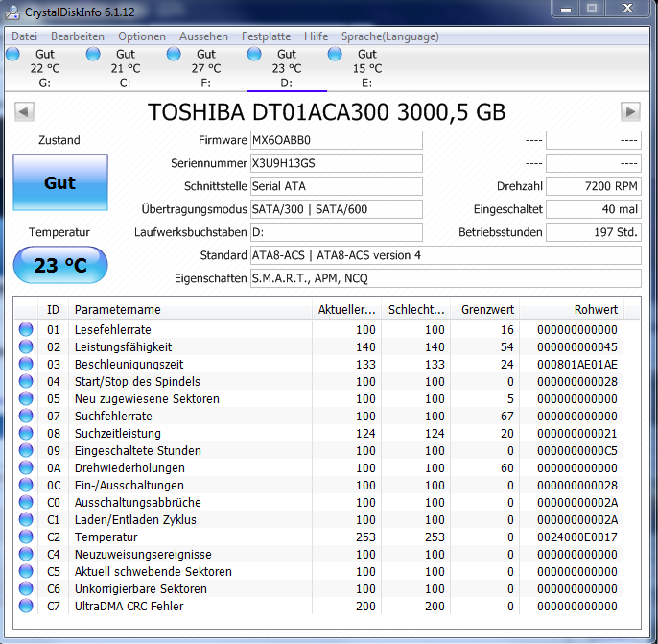This screenshot has width=658, height=644.
Task: Go to next disk with right arrow
Action: tap(630, 111)
